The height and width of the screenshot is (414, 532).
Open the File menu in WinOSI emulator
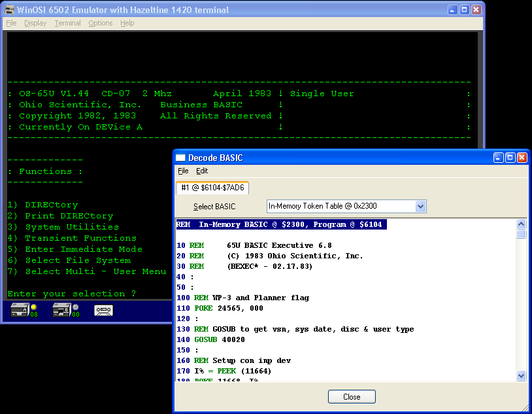tap(11, 23)
